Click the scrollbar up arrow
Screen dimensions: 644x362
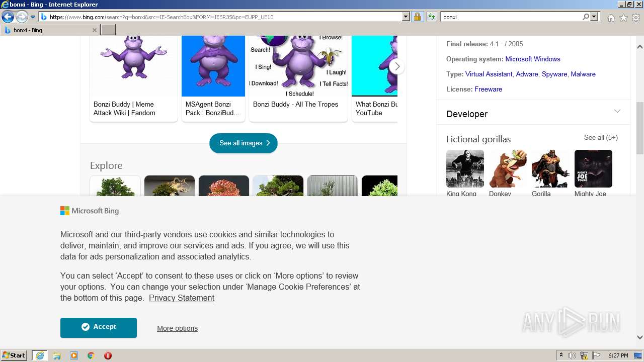click(640, 47)
